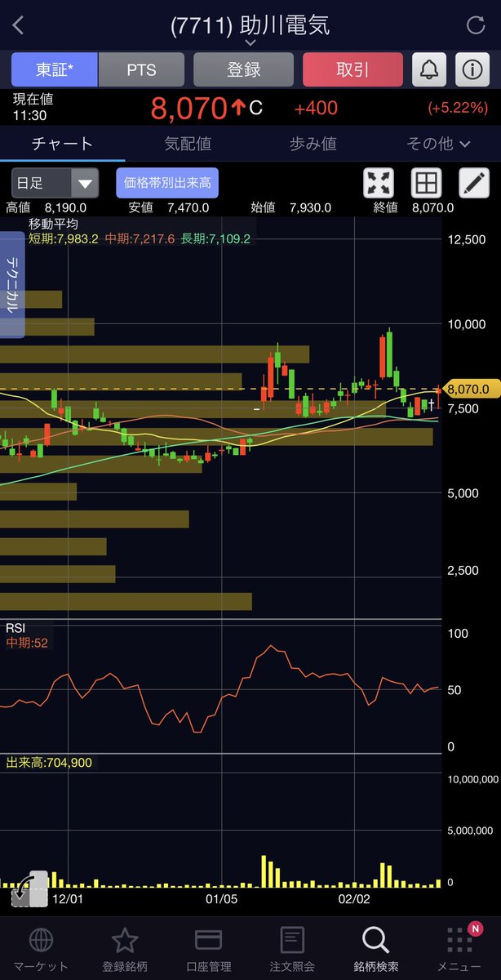Tap the red 取引 button
The height and width of the screenshot is (980, 501).
click(352, 70)
